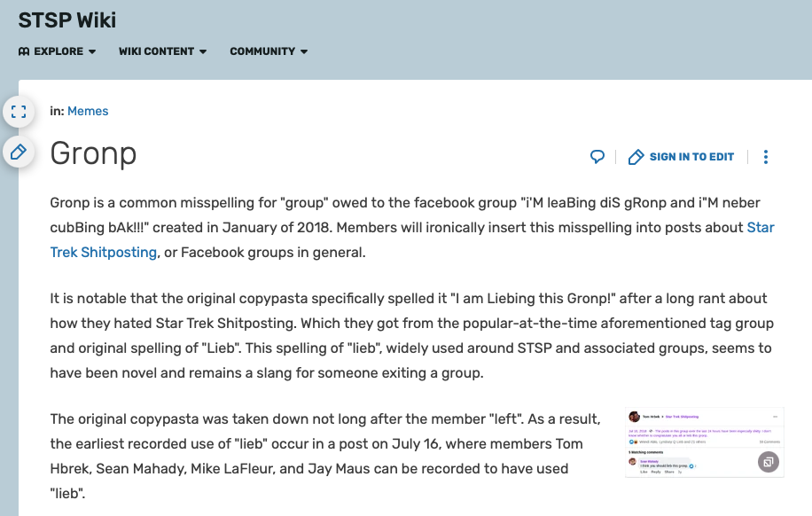Open the three-dot more options menu
This screenshot has height=516, width=812.
pyautogui.click(x=766, y=157)
